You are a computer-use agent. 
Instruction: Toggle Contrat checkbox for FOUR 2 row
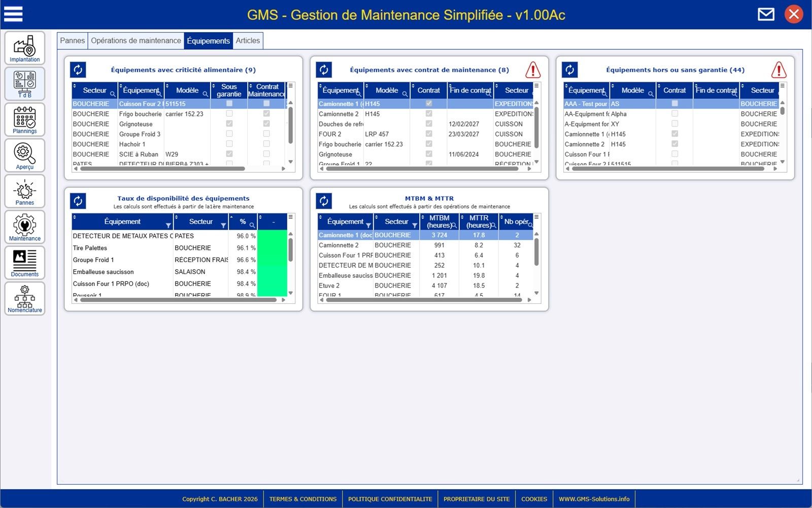click(429, 134)
